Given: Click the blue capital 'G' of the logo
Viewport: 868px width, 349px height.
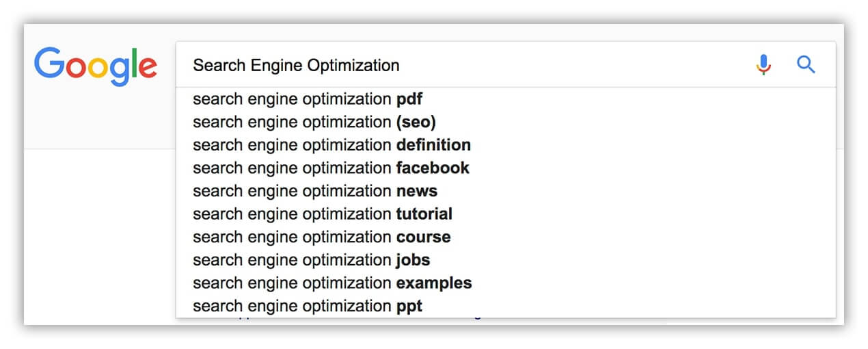Looking at the screenshot, I should click(50, 65).
